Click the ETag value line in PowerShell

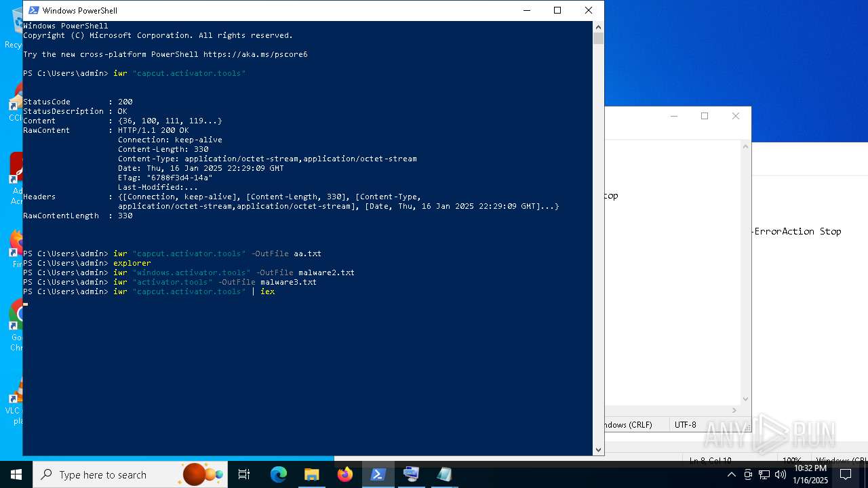tap(165, 178)
